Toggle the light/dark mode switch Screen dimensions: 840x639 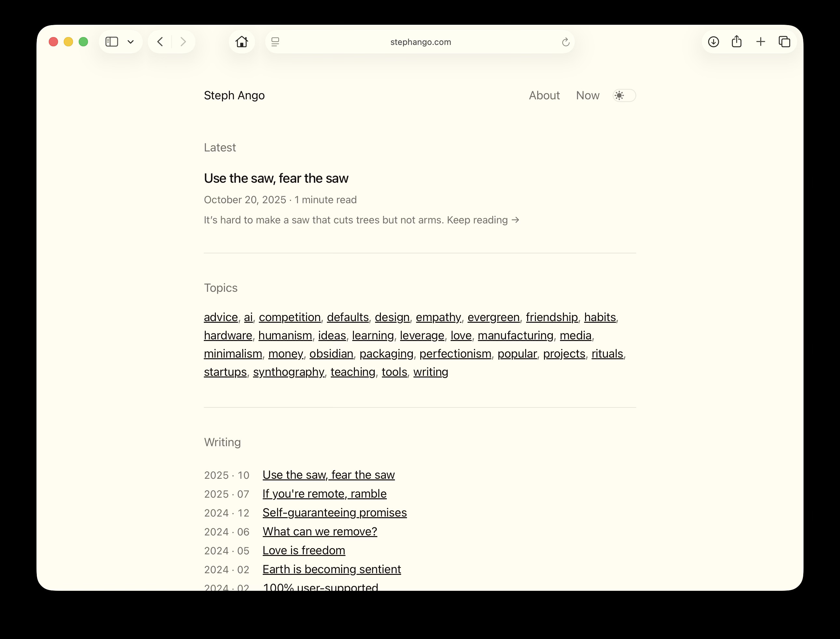point(623,96)
